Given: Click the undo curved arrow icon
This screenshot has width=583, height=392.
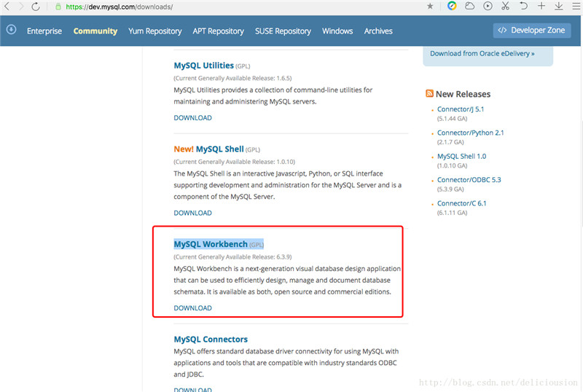Looking at the screenshot, I should [x=523, y=6].
